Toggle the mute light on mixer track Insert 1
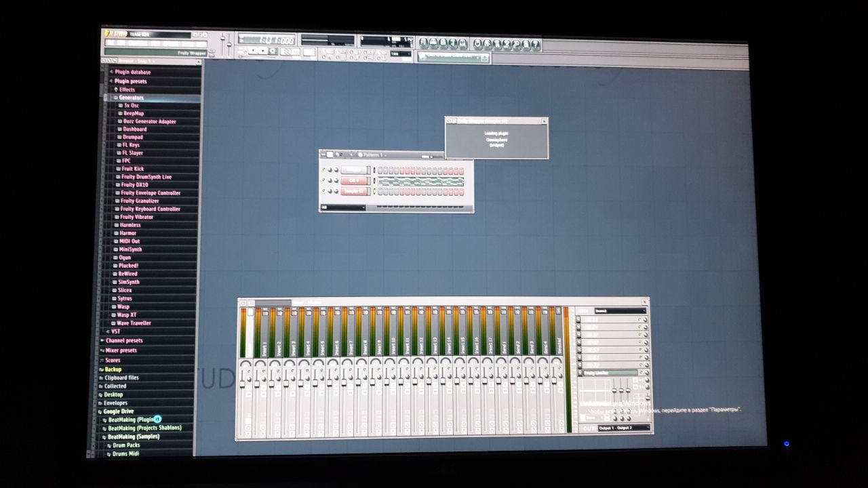 pos(263,370)
